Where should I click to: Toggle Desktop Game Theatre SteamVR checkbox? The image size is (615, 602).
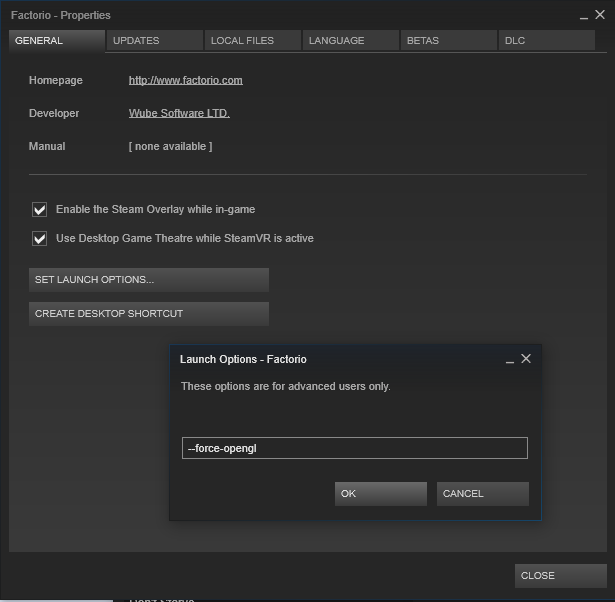tap(40, 239)
